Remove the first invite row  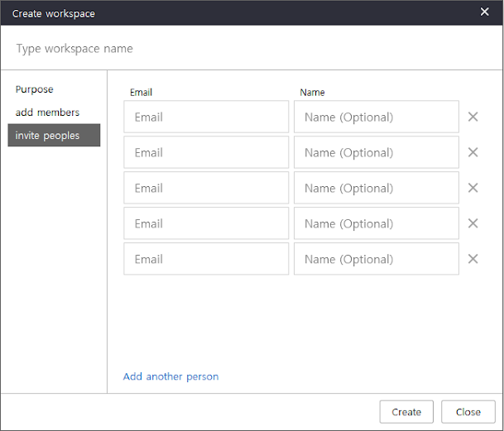[473, 117]
